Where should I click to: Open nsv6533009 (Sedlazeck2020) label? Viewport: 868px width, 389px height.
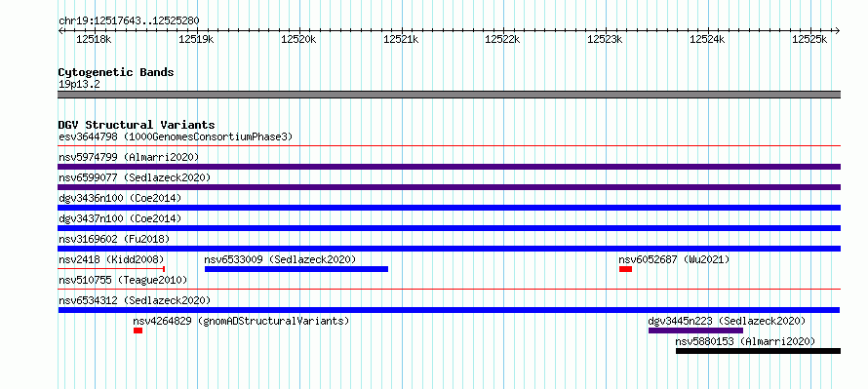pos(280,259)
